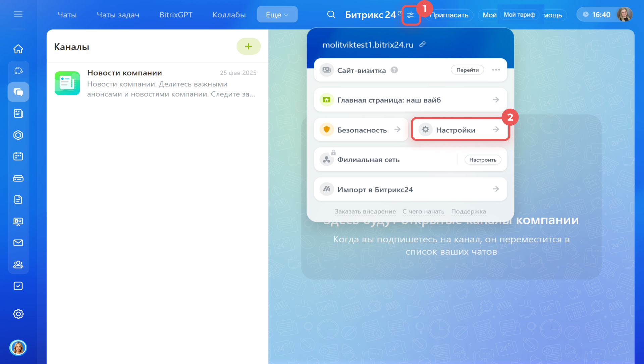Click the sliders settings icon near Битрикс24
644x364 pixels.
tap(410, 15)
